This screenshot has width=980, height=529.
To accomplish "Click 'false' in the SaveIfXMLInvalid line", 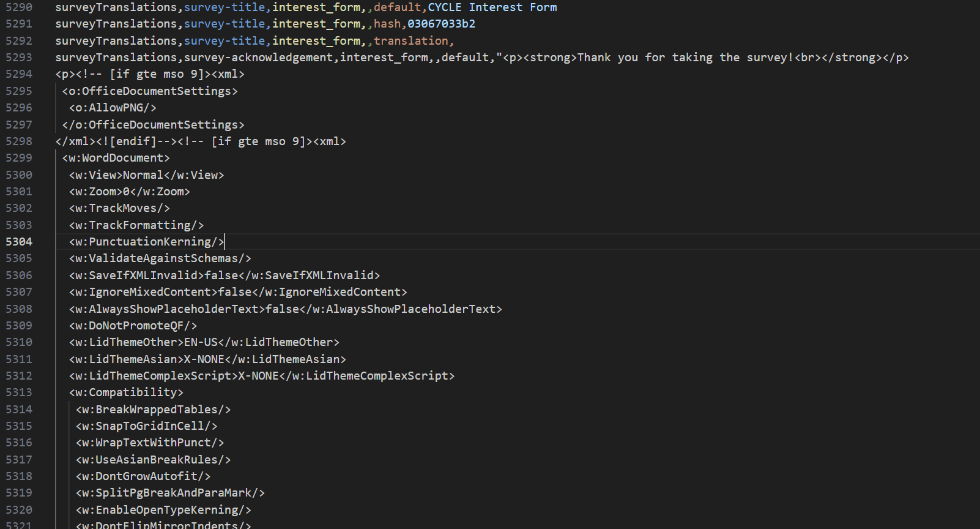I will [x=221, y=276].
